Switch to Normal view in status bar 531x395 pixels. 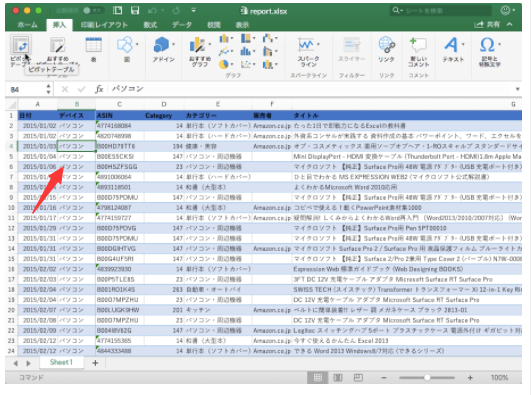[x=318, y=377]
